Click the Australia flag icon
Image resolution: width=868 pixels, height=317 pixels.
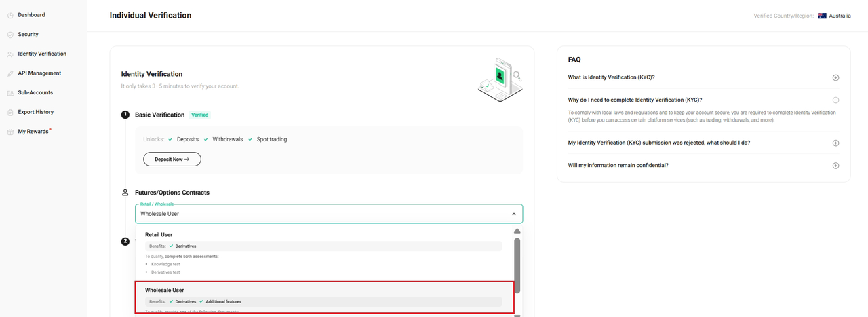click(x=822, y=16)
